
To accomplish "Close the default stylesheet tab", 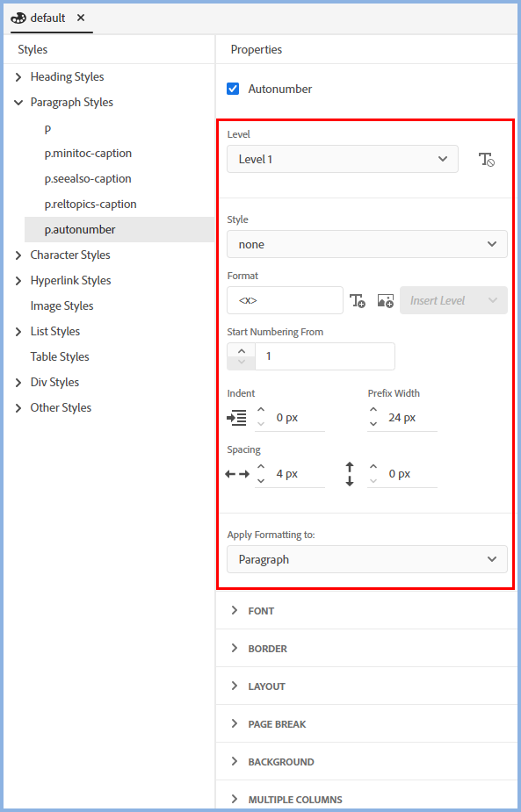I will (x=80, y=18).
